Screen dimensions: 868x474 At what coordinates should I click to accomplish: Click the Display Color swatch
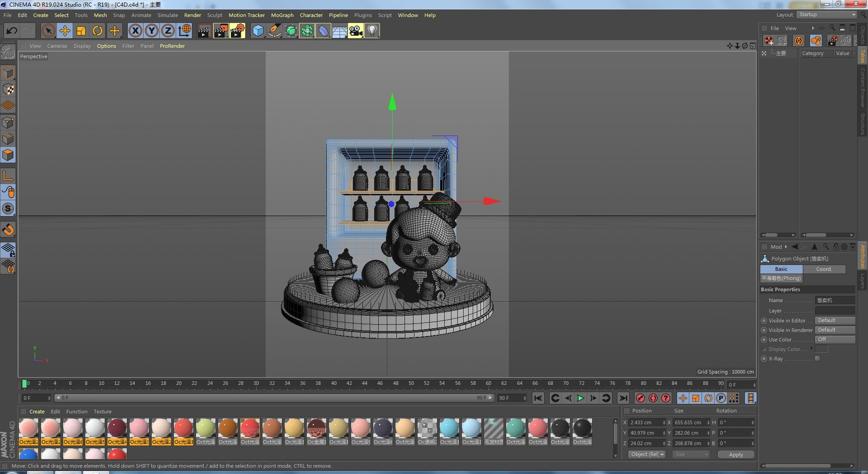pyautogui.click(x=821, y=349)
